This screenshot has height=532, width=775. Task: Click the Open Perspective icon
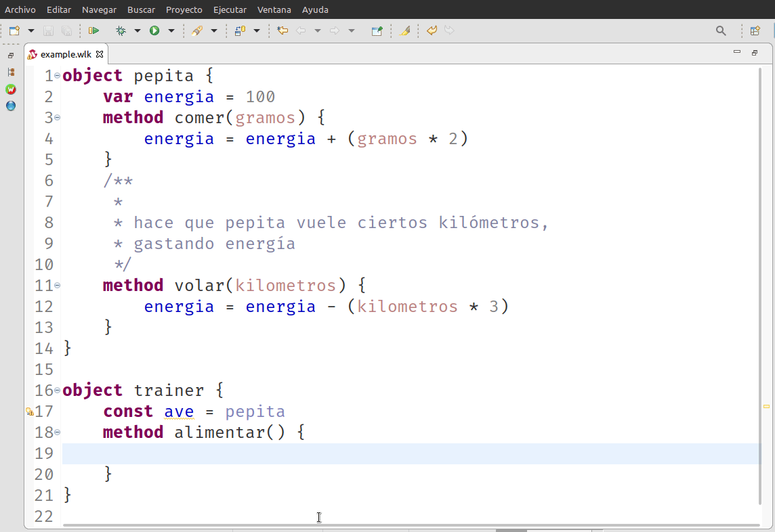point(755,30)
